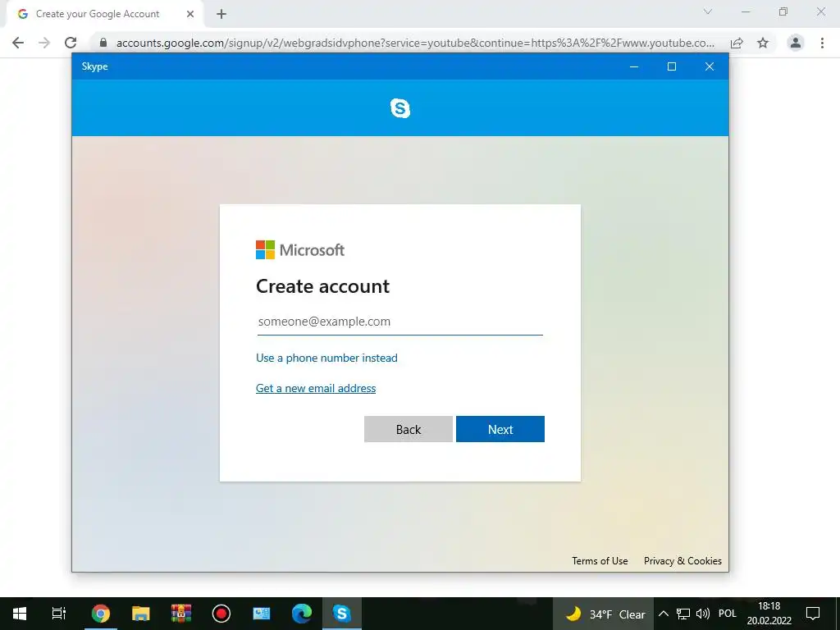This screenshot has width=840, height=630.
Task: Open the Privacy & Cookies link
Action: coord(682,561)
